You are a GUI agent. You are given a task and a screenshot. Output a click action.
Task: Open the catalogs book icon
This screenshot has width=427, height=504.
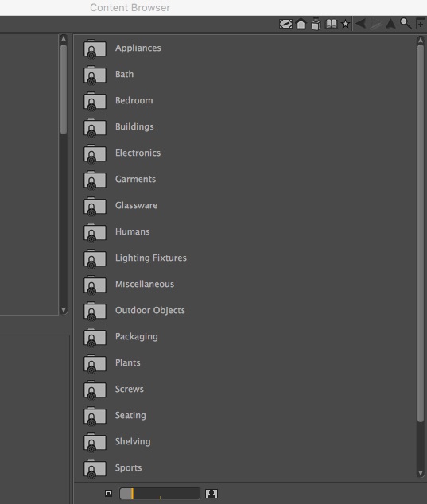[x=331, y=24]
